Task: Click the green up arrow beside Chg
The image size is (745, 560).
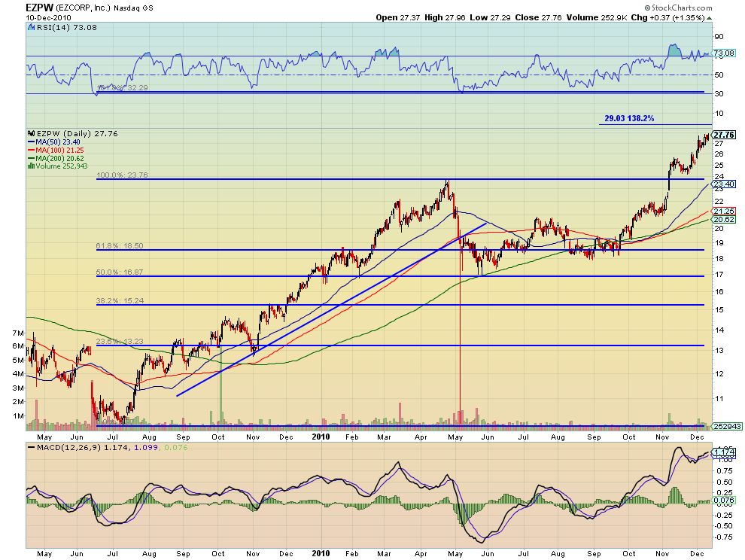Action: [710, 18]
